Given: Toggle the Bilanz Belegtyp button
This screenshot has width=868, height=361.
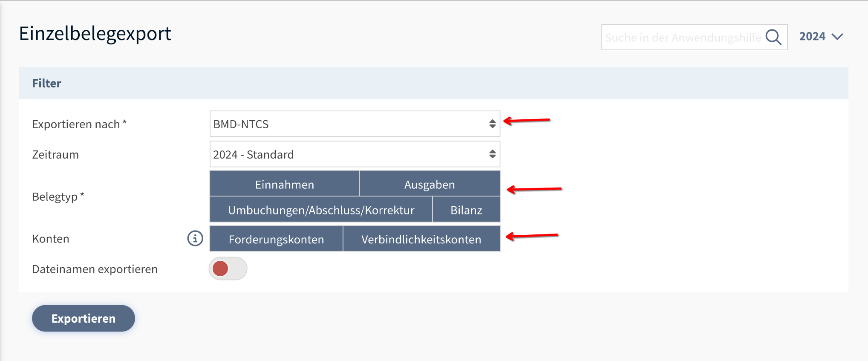Looking at the screenshot, I should [466, 210].
